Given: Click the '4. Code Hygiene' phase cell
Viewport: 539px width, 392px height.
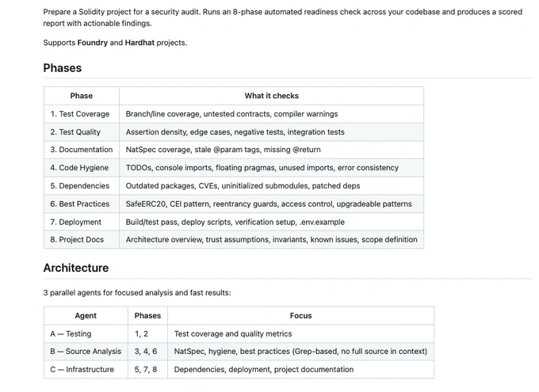Looking at the screenshot, I should coord(82,168).
